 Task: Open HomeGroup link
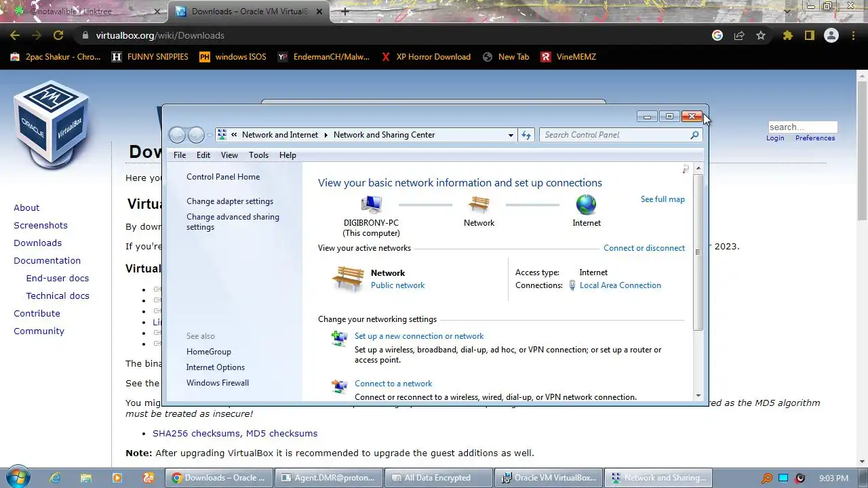coord(209,352)
